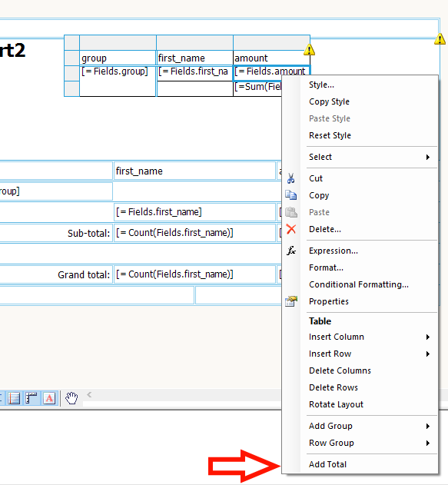Click the report's top-right warning icon

point(440,39)
